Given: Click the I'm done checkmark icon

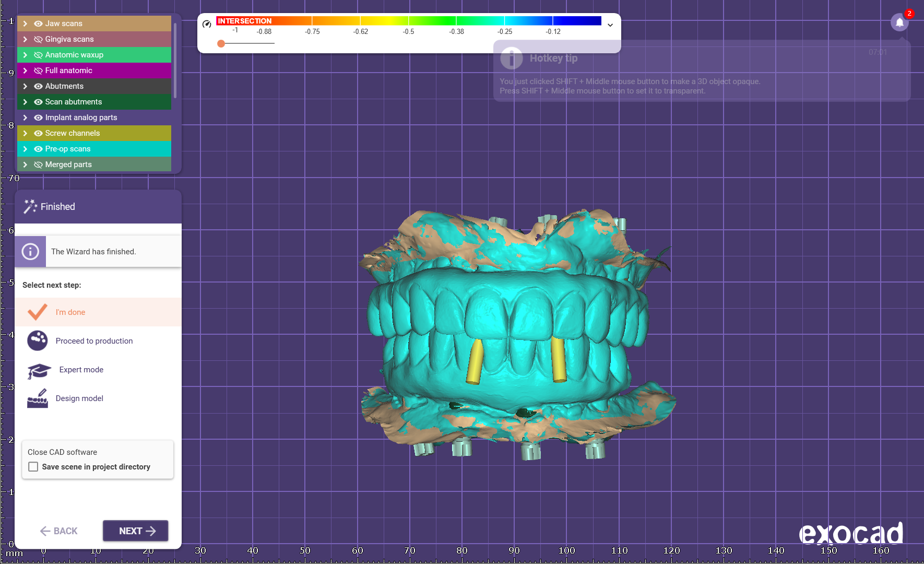Looking at the screenshot, I should point(38,312).
